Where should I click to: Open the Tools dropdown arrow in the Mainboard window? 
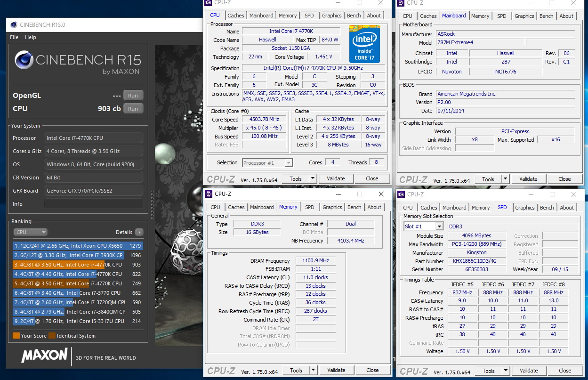[505, 179]
